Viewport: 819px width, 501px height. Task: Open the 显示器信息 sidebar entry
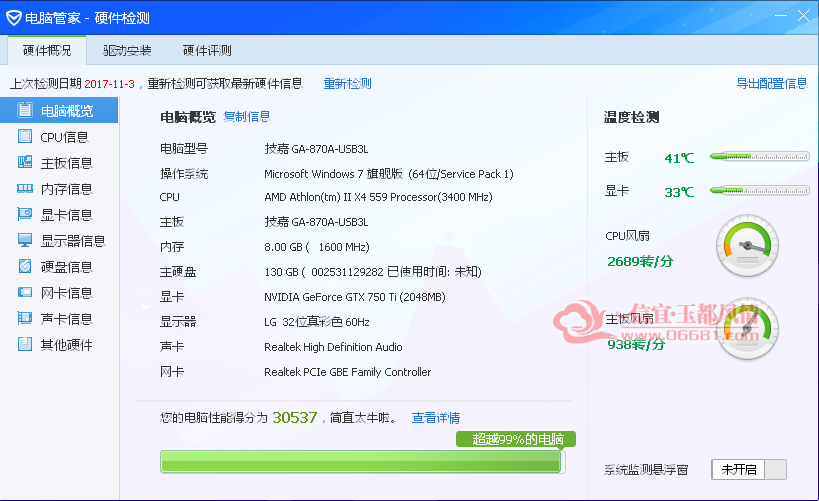59,241
